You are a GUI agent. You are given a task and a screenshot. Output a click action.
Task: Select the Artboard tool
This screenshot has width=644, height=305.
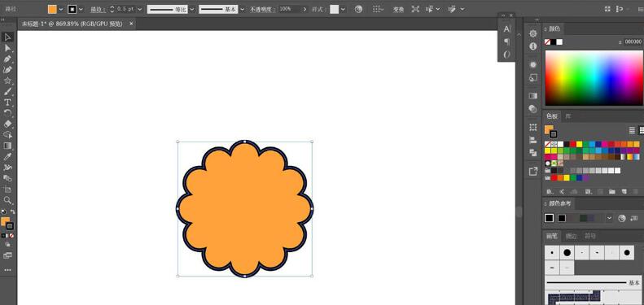[7, 190]
